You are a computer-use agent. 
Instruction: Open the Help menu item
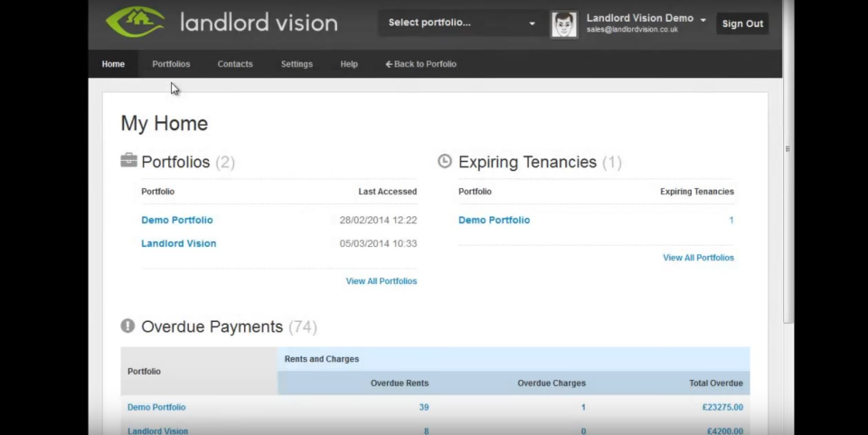(x=349, y=64)
